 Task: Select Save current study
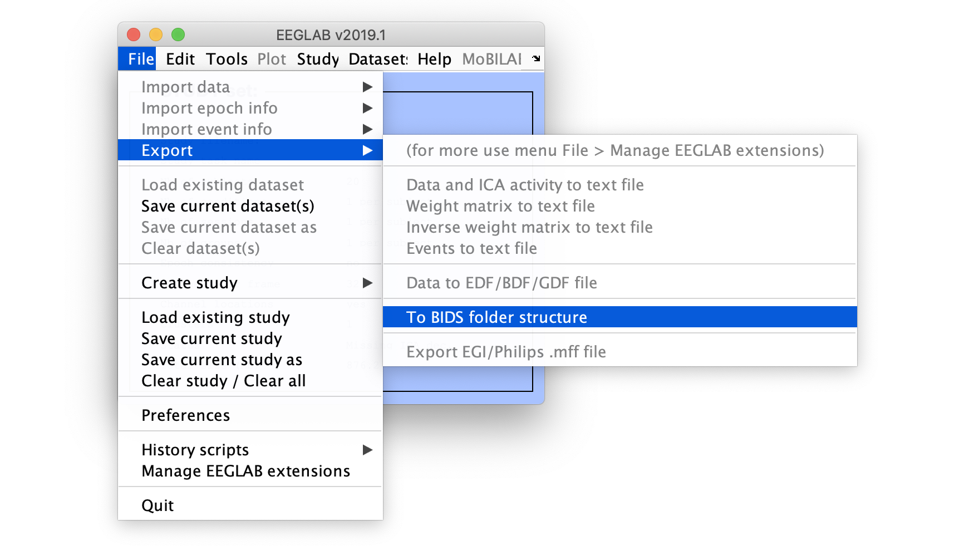tap(212, 338)
